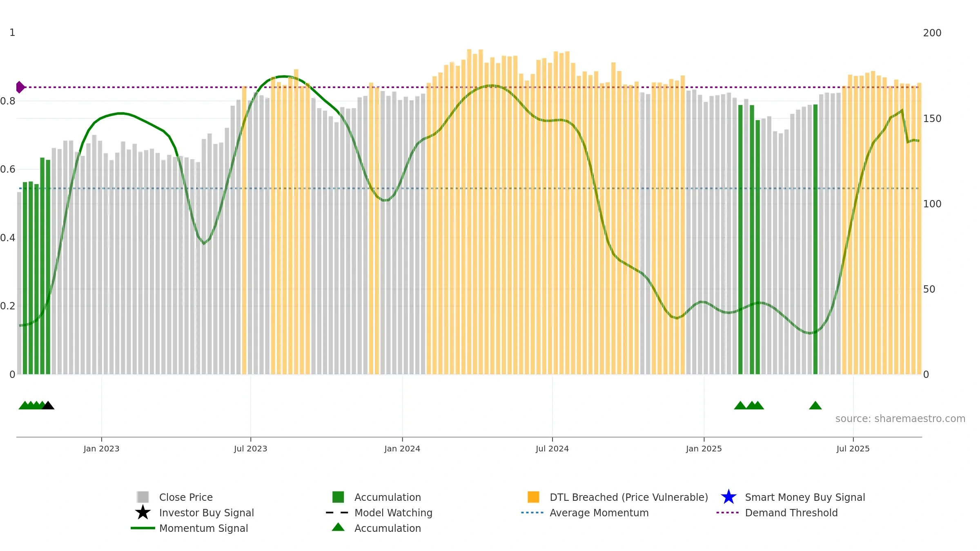Click the DTL Breached (Price Vulnerable) label
This screenshot has height=551, width=980.
(x=629, y=497)
